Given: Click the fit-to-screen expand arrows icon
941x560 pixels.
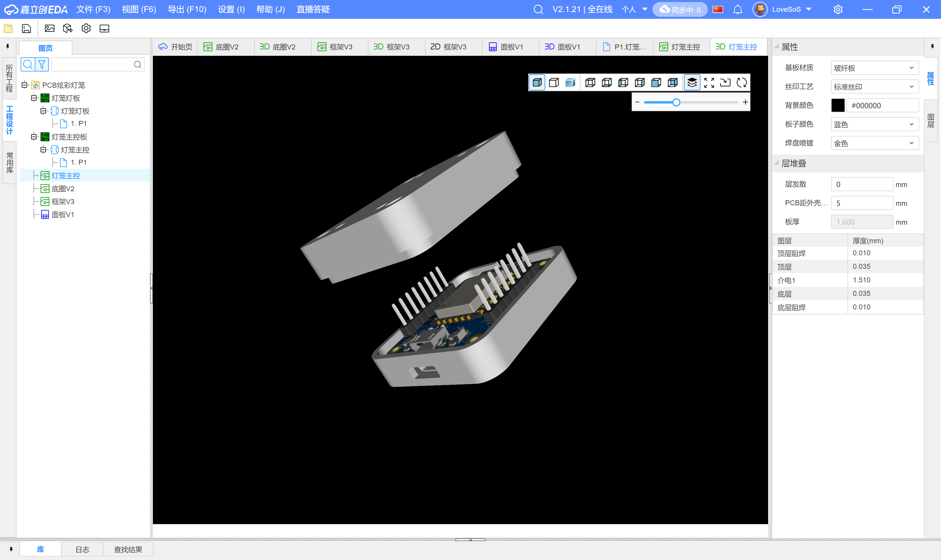Looking at the screenshot, I should coord(709,83).
